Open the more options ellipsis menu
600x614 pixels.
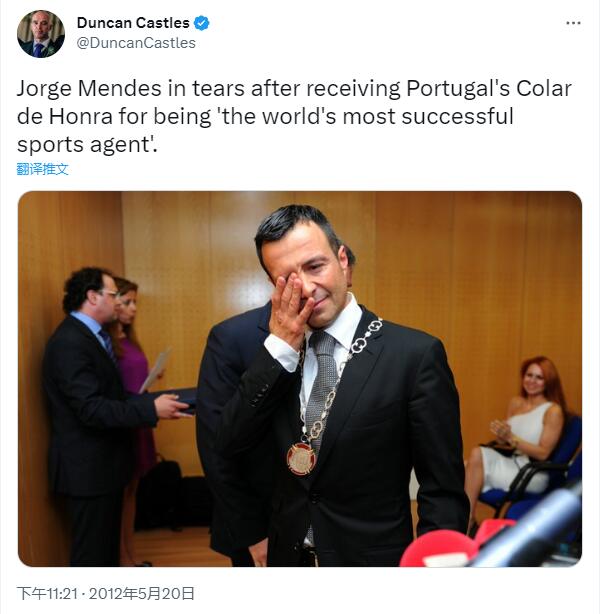tap(573, 23)
